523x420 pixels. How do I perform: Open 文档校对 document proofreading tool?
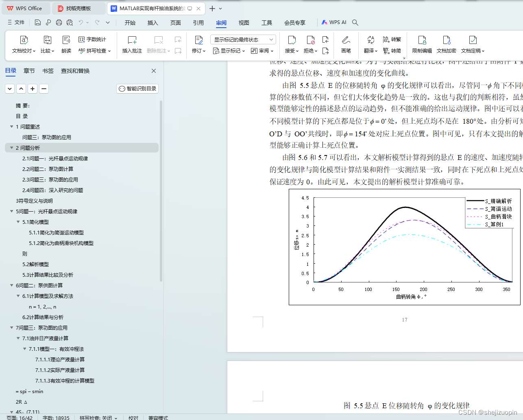[24, 44]
